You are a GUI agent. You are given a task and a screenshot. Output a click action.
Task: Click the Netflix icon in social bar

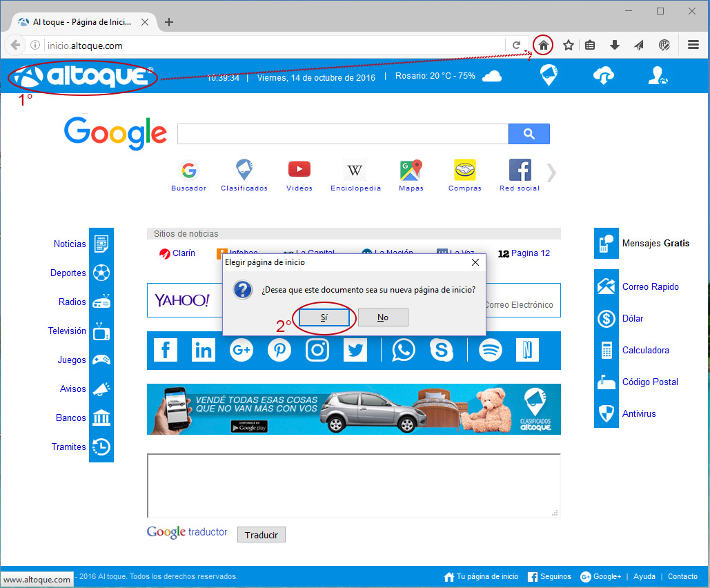click(528, 350)
